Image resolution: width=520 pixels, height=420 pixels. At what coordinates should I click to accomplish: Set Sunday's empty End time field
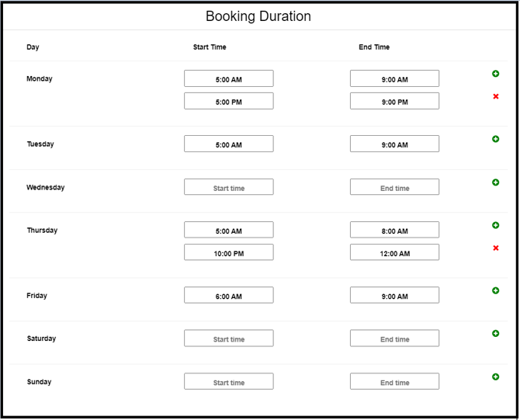point(394,381)
